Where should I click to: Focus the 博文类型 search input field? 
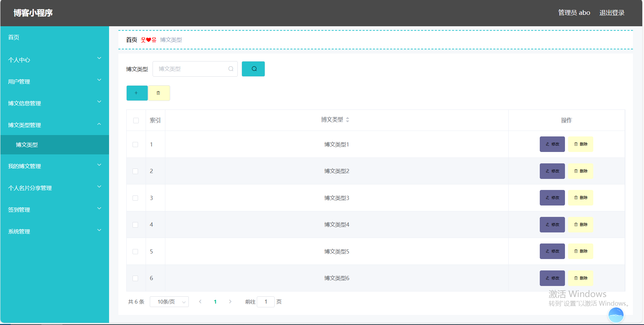pos(195,69)
